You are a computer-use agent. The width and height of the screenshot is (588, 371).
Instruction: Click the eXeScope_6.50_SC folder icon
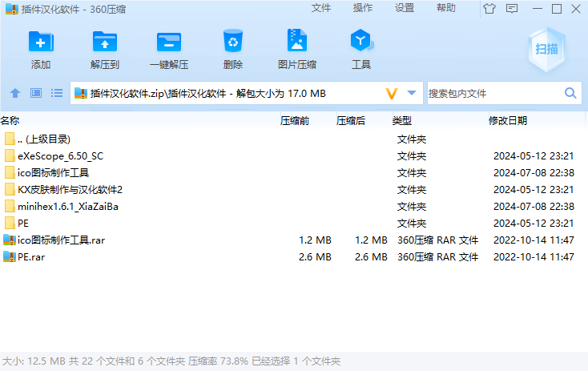coord(10,155)
